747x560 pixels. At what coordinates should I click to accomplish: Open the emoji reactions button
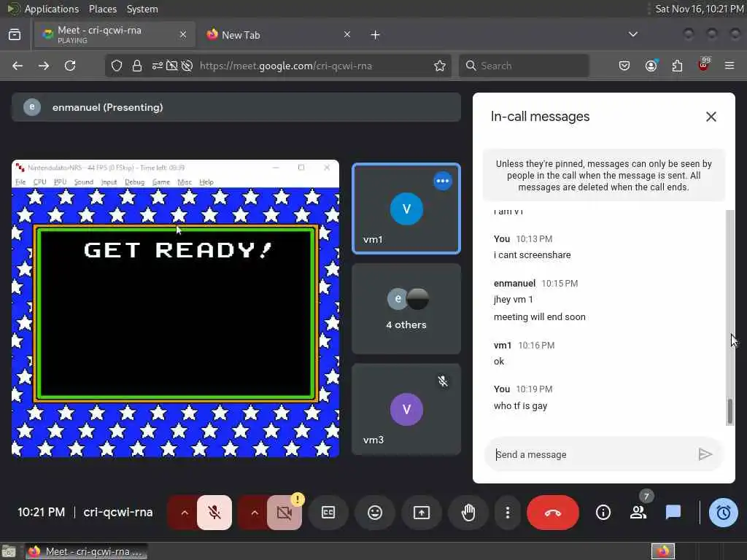point(375,513)
